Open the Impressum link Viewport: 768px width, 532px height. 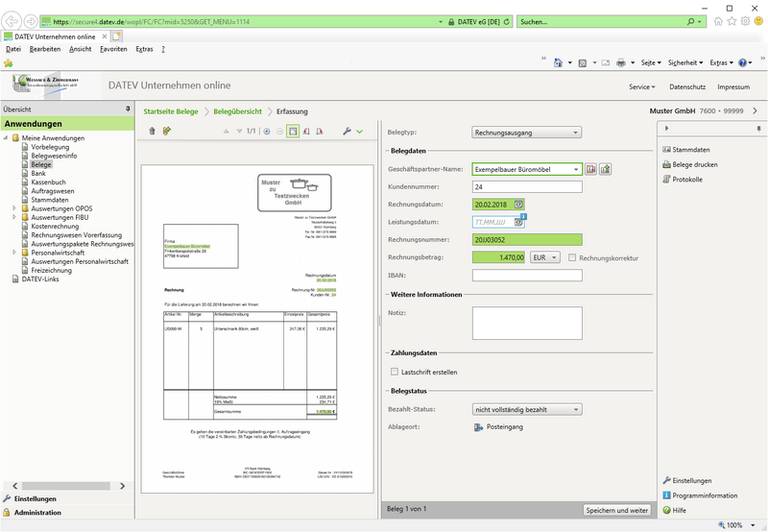[x=733, y=86]
